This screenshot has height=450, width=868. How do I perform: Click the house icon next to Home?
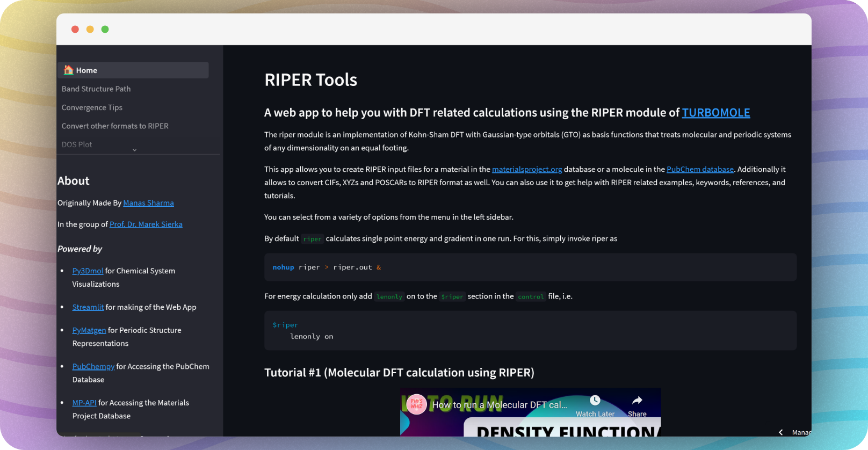point(68,70)
